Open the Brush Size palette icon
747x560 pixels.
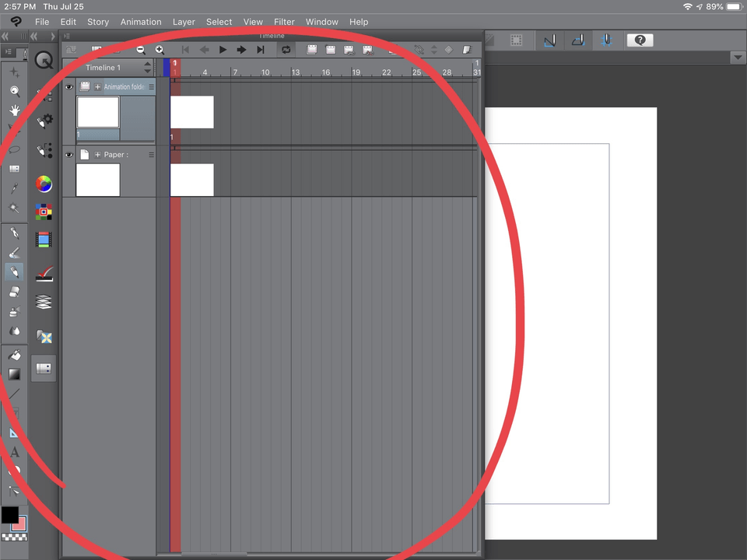(x=44, y=150)
